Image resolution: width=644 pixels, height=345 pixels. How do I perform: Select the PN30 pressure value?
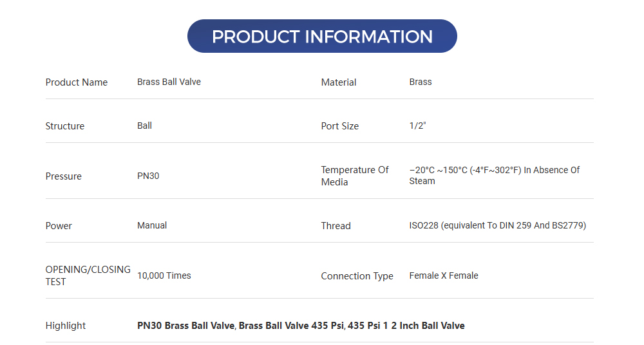148,176
